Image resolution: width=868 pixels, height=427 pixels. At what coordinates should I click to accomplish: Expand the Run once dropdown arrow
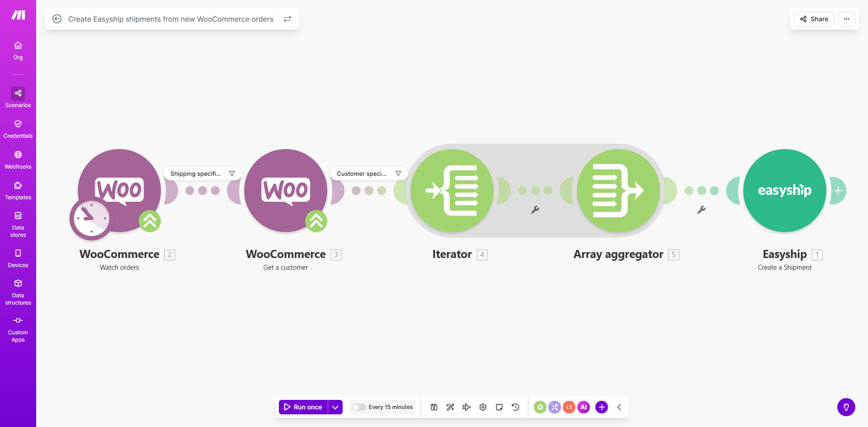click(335, 407)
